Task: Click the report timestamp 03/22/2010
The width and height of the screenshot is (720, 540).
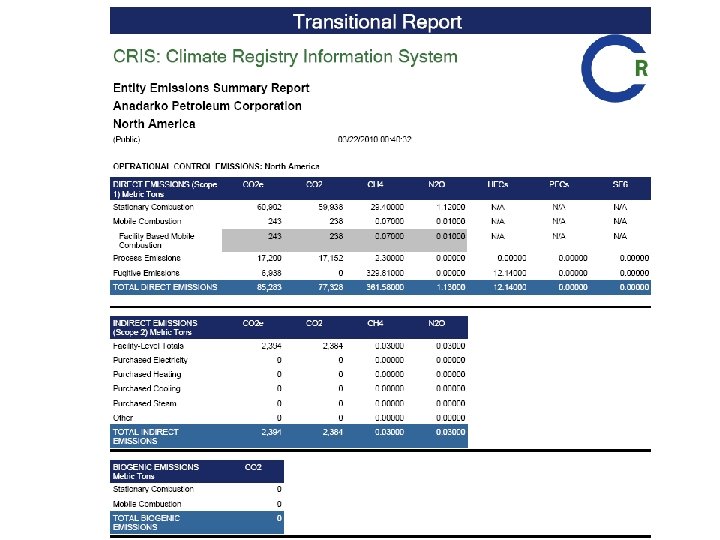Action: [x=374, y=139]
